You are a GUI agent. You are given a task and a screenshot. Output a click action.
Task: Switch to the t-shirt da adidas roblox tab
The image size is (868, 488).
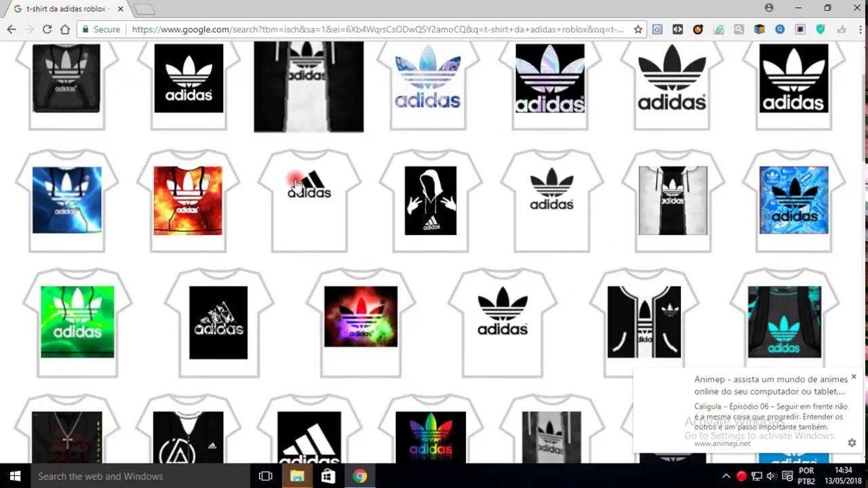[68, 8]
